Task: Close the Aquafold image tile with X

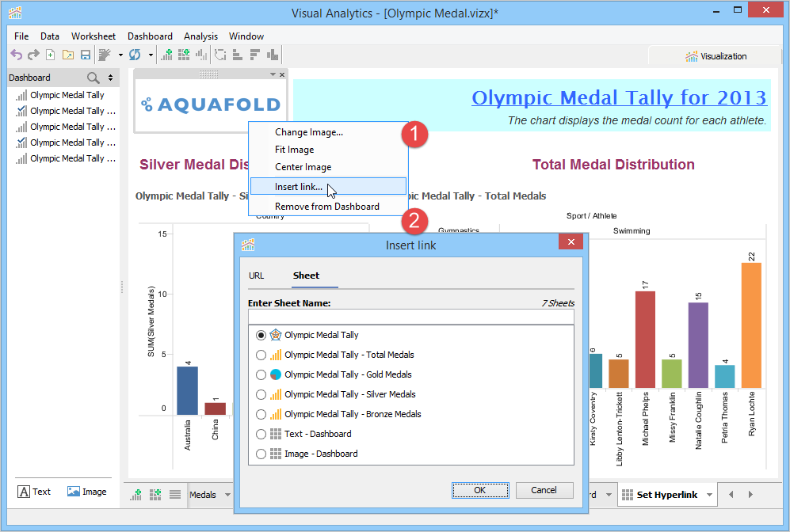Action: 282,74
